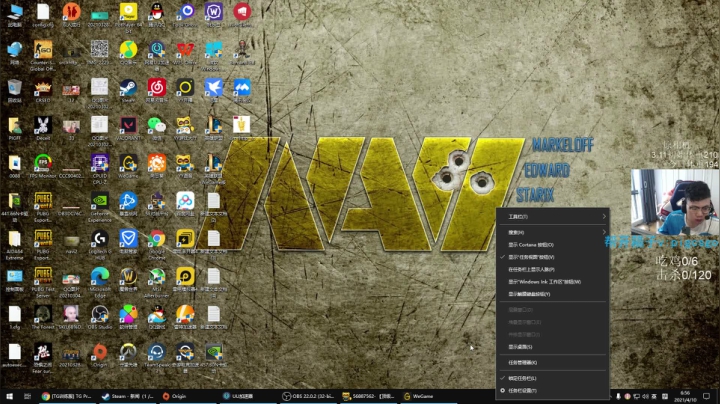This screenshot has width=720, height=404.
Task: Uncheck 显示"任务视图"按钮(V) in the context menu
Action: click(x=552, y=257)
